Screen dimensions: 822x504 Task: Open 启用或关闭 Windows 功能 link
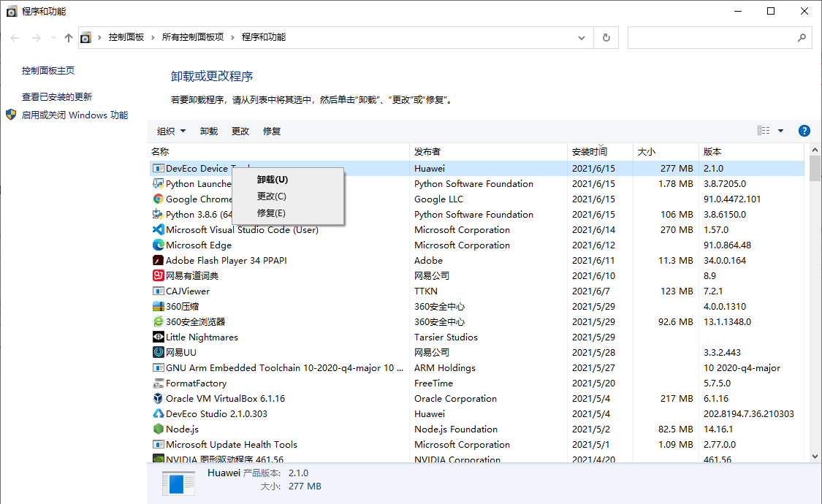point(75,115)
